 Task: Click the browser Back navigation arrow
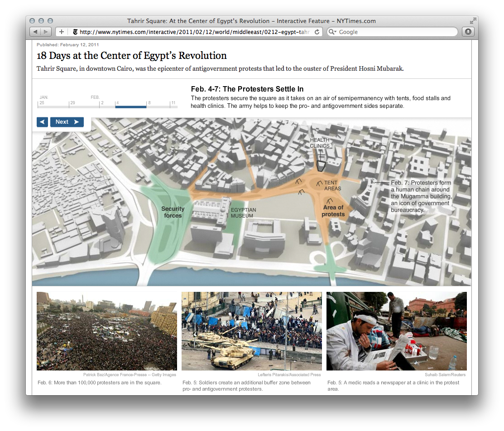pyautogui.click(x=36, y=32)
